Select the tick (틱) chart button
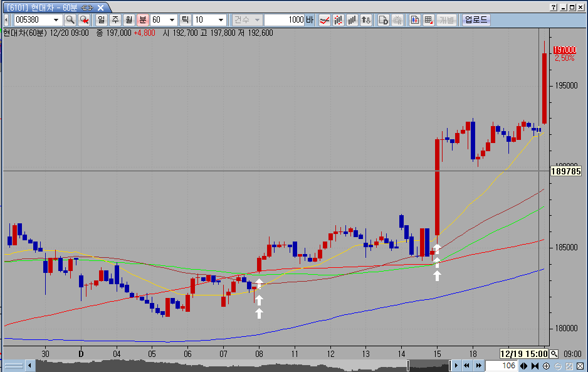The width and height of the screenshot is (588, 372). [x=186, y=19]
